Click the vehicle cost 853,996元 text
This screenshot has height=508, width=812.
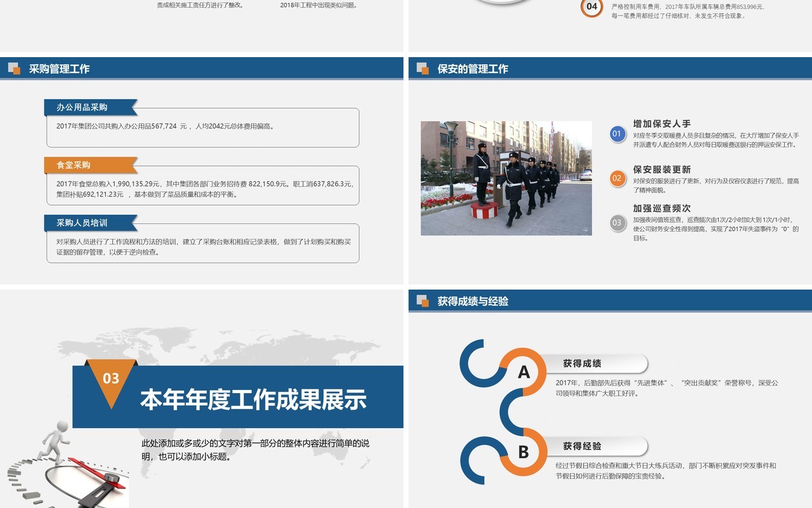click(688, 11)
